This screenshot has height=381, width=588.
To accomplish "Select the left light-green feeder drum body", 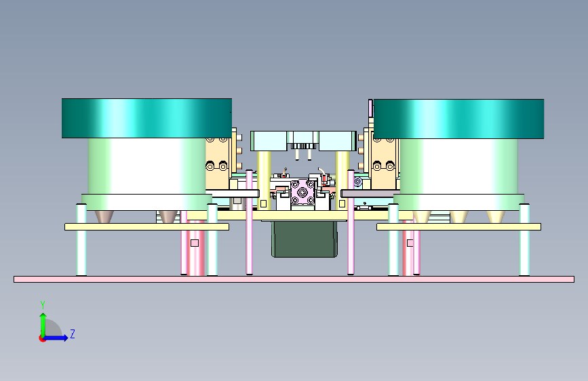I will coord(146,166).
